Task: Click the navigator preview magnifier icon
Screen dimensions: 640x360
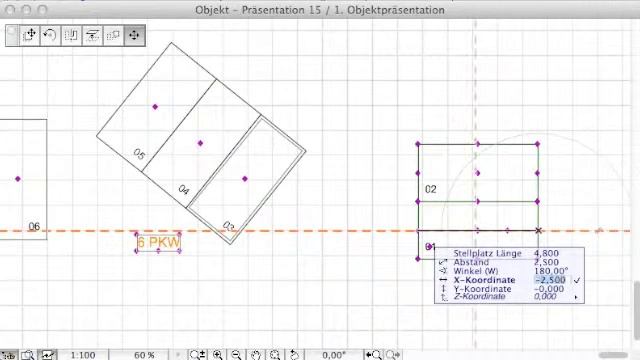Action: 28,356
